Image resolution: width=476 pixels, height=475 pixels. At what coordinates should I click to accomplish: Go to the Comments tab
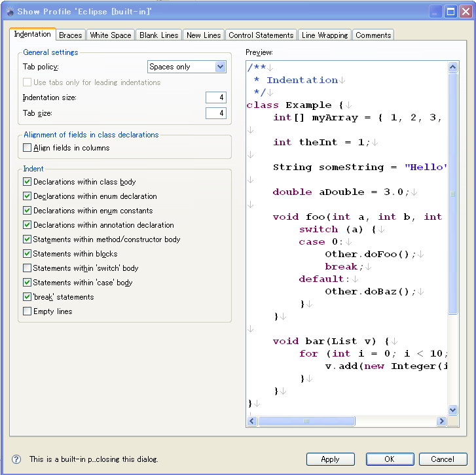click(x=373, y=35)
